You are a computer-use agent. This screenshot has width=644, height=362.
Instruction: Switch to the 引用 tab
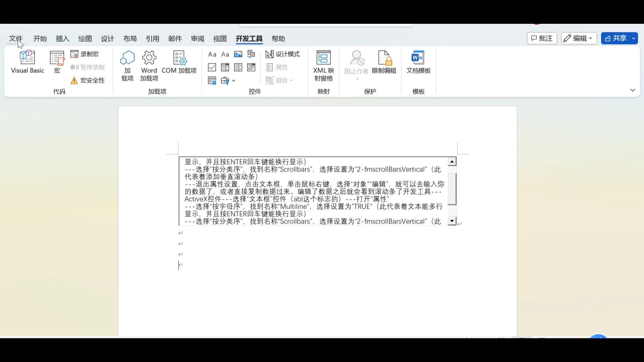[x=153, y=39]
